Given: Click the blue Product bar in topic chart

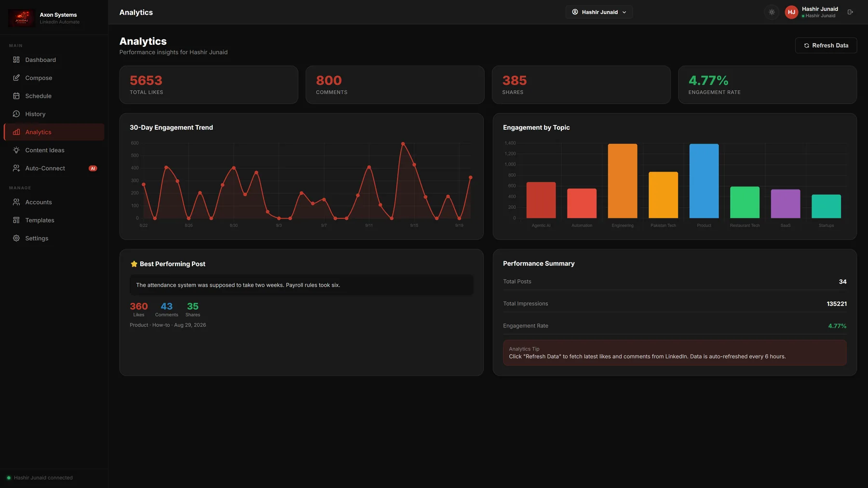Looking at the screenshot, I should pos(704,181).
